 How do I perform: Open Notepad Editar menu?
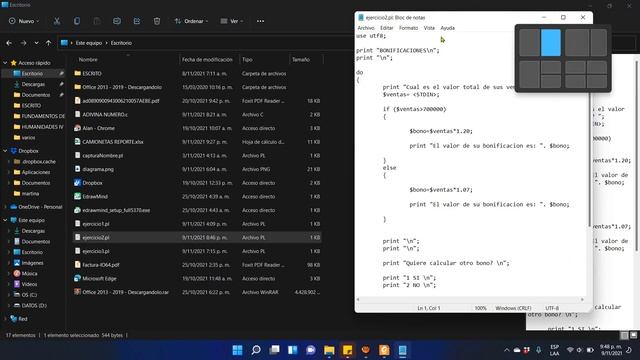[387, 28]
